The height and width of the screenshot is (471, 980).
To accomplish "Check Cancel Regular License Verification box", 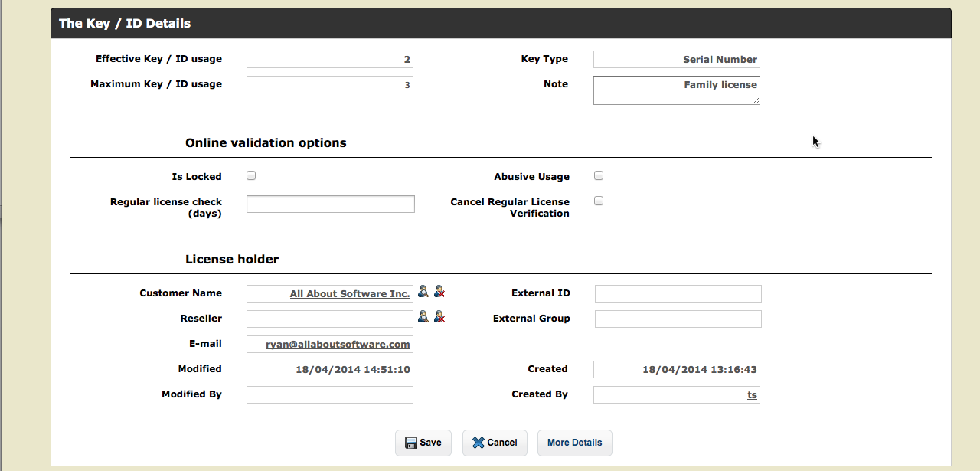I will click(x=599, y=201).
